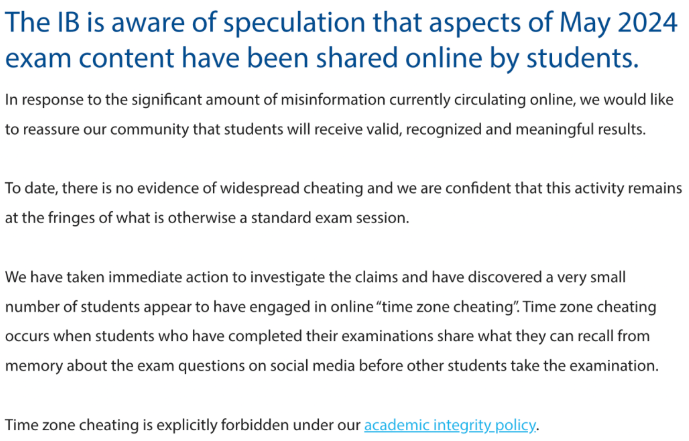
Task: Click the line starting "memory about the exam questions"
Action: coord(332,366)
